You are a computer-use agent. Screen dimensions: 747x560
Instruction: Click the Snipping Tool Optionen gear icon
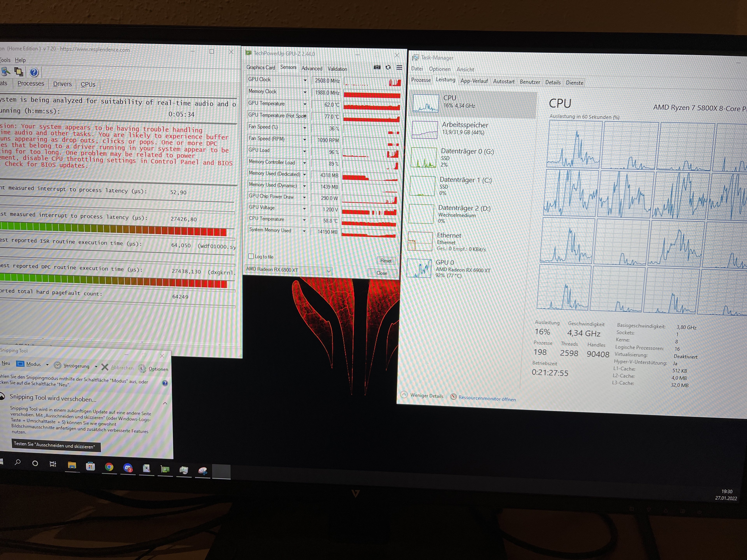pos(143,369)
